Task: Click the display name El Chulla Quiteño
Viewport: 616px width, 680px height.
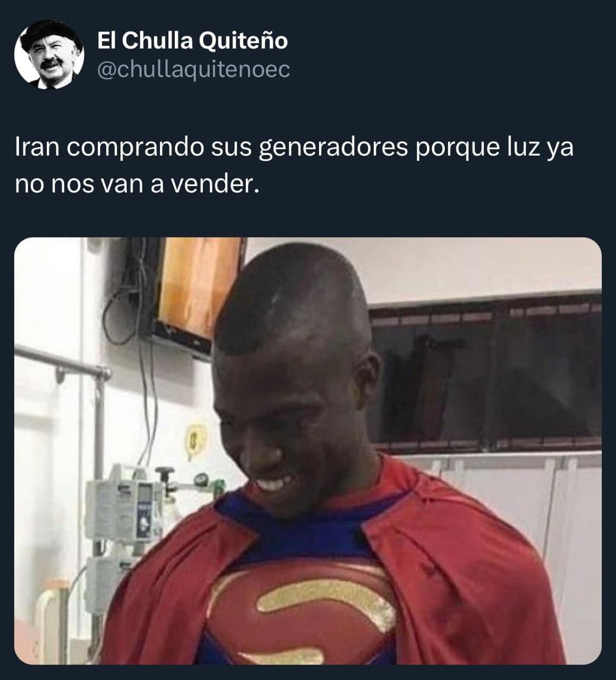Action: pyautogui.click(x=192, y=40)
